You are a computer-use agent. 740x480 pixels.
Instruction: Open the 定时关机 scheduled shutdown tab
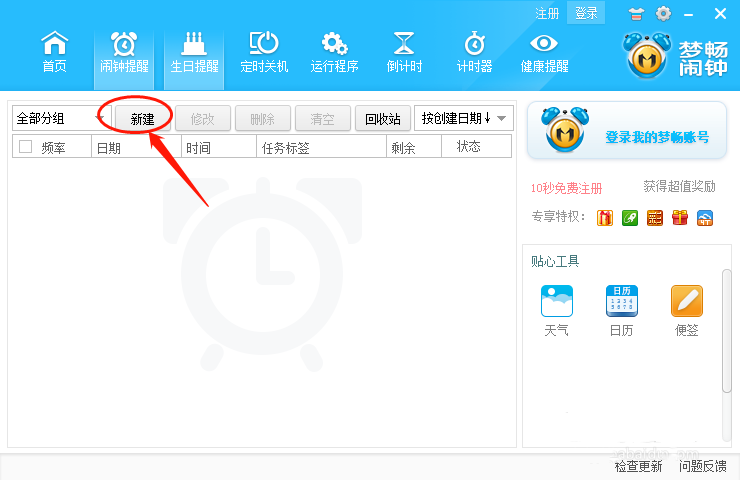click(264, 52)
